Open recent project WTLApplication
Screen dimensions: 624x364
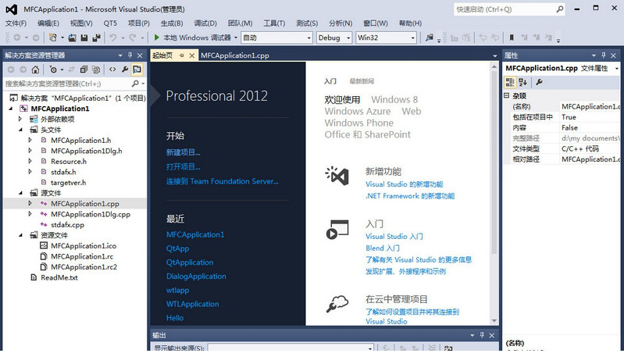(193, 304)
